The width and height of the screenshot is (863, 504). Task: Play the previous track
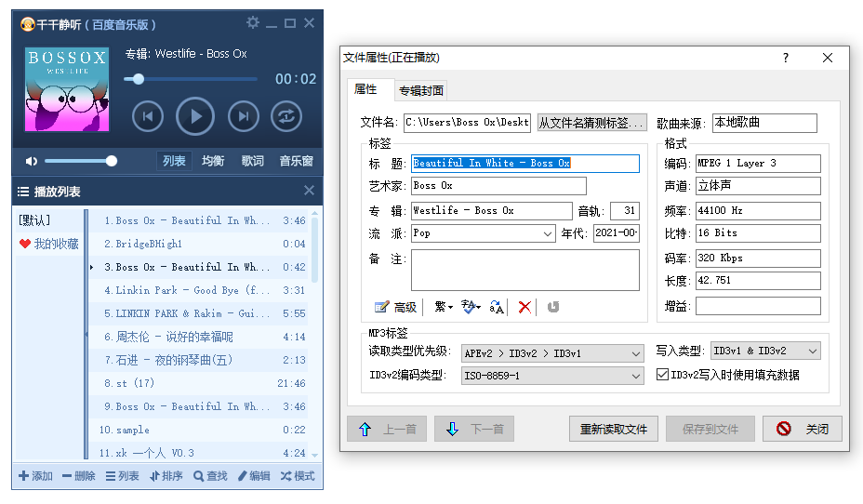[x=148, y=116]
